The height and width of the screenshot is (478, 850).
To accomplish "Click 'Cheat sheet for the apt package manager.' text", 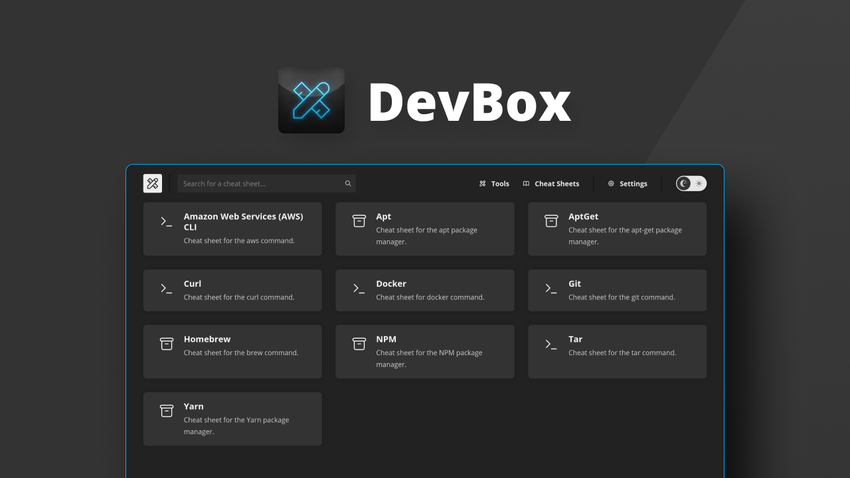I will point(427,236).
